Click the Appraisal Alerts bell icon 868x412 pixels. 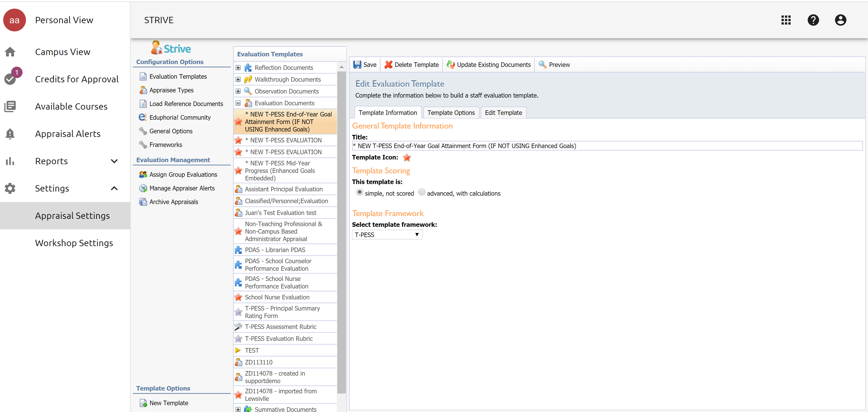(10, 134)
